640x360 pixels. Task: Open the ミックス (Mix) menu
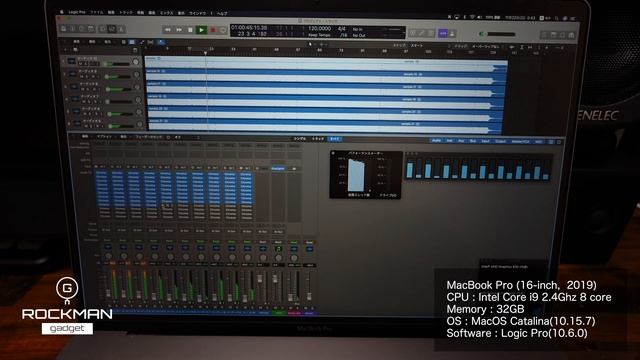pyautogui.click(x=166, y=13)
